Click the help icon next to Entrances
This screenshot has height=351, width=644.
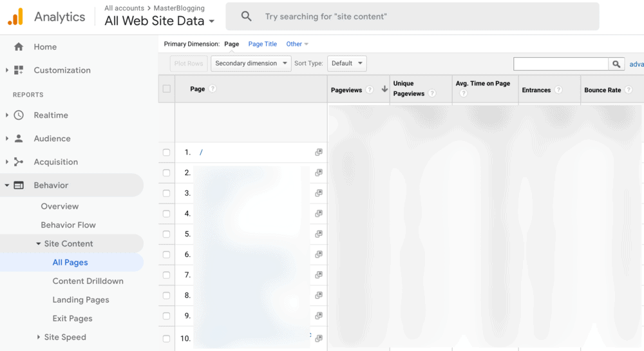click(x=558, y=90)
